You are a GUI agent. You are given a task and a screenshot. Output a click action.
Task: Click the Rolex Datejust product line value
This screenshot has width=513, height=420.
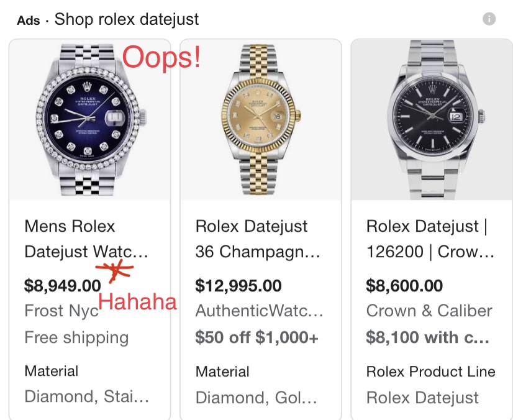pyautogui.click(x=422, y=398)
